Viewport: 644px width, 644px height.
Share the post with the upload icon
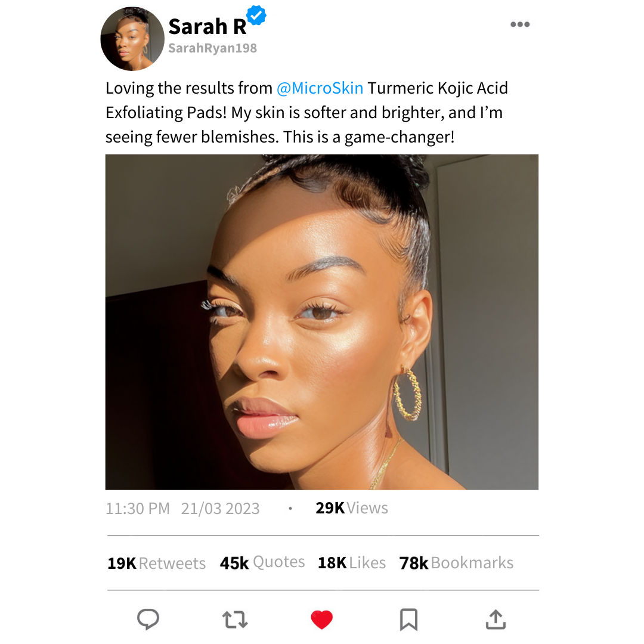point(496,620)
